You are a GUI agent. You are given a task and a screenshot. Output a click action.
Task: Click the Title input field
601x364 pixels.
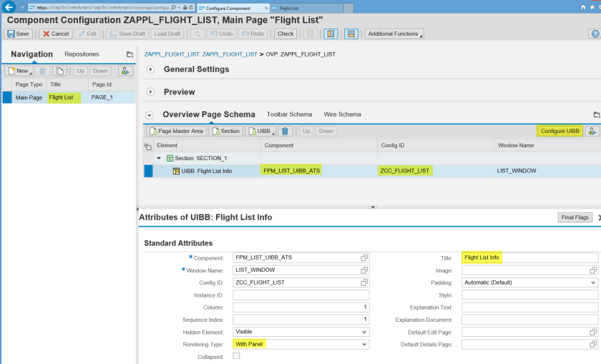click(529, 257)
